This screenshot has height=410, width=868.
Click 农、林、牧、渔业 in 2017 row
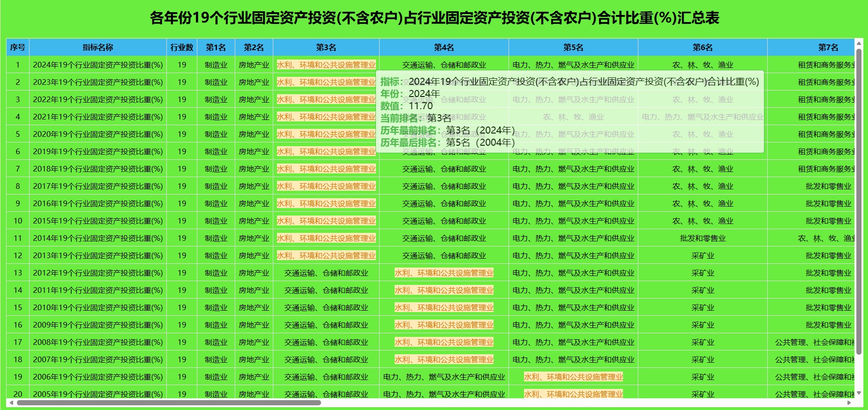coord(703,186)
